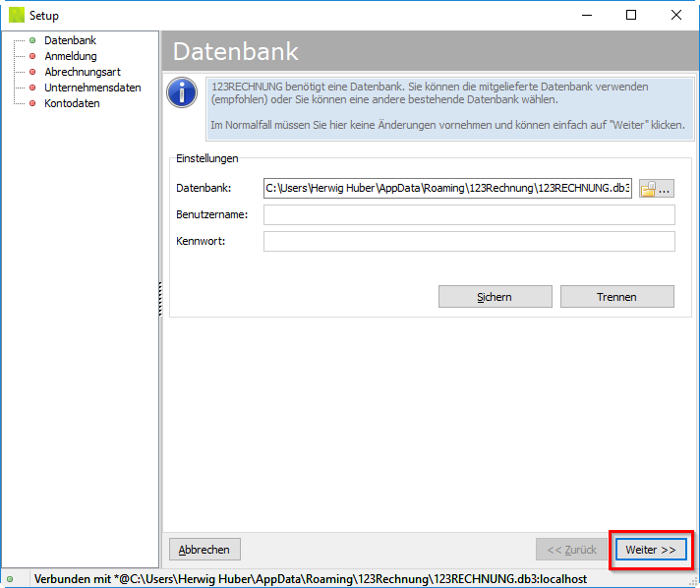Click the splitter handle between panels

160,299
